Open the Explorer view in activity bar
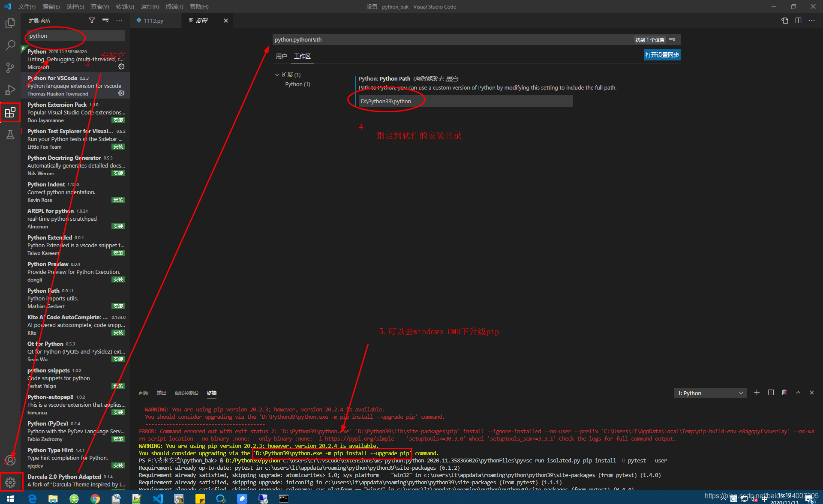823x504 pixels. tap(10, 23)
